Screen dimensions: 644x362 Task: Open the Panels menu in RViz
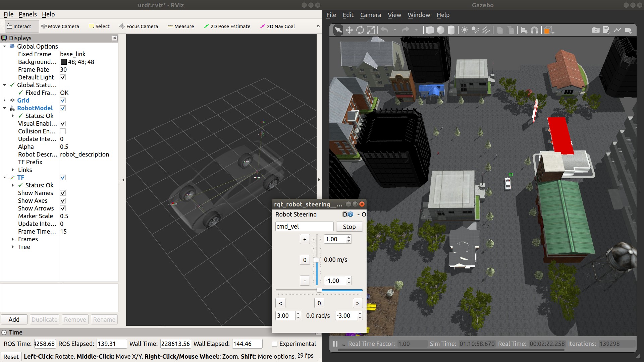point(28,14)
